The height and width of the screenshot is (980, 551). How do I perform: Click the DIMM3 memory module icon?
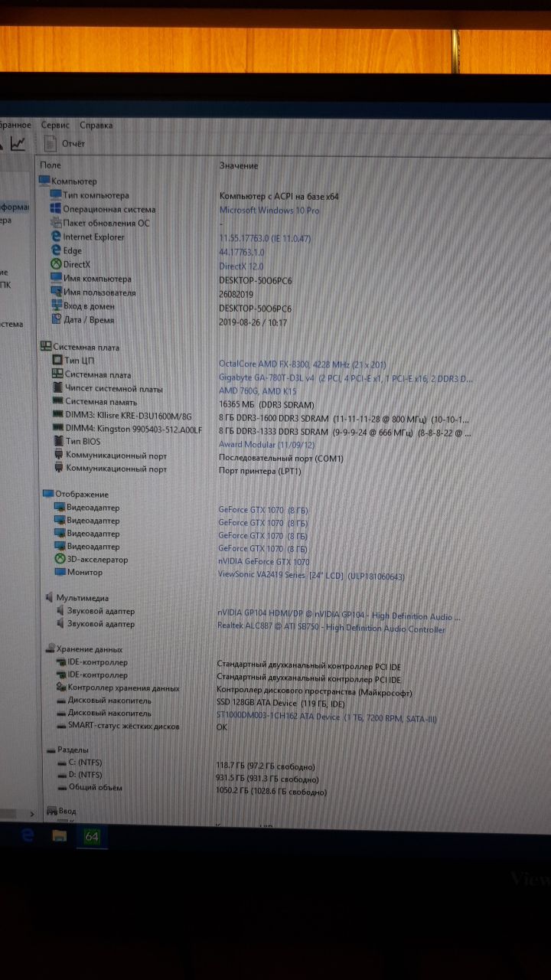pos(57,415)
